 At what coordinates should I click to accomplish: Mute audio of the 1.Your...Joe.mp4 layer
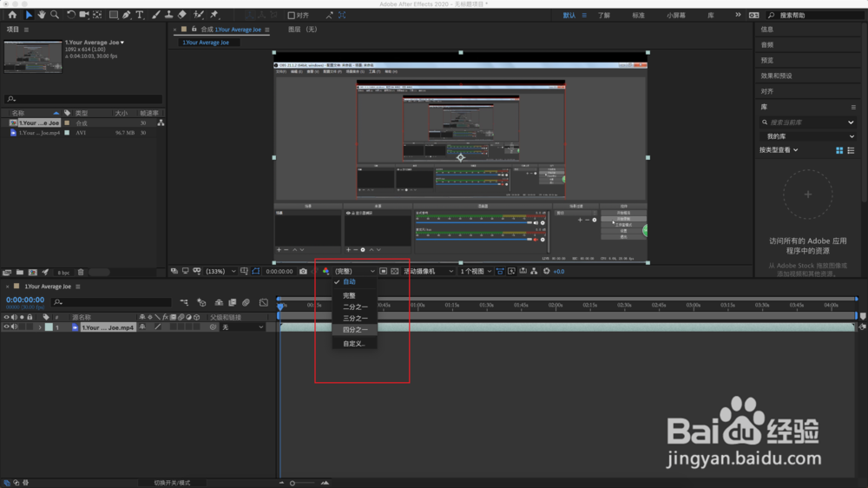click(x=15, y=327)
